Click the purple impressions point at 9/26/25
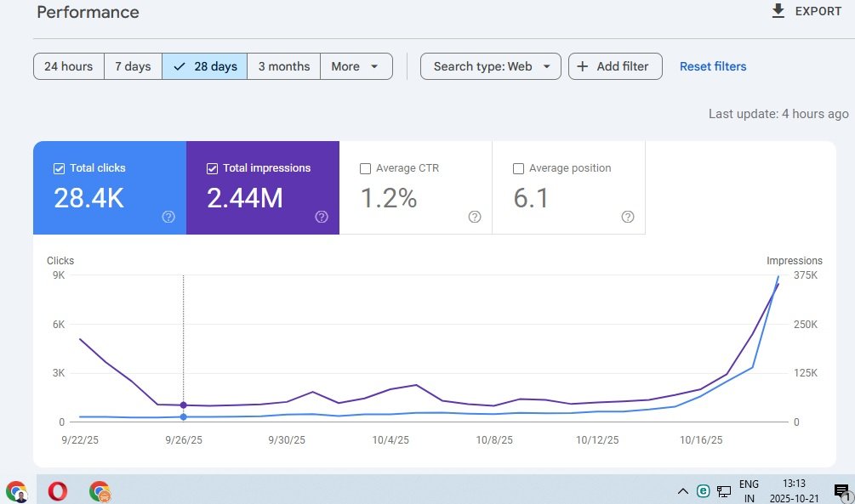Image resolution: width=855 pixels, height=504 pixels. (184, 405)
